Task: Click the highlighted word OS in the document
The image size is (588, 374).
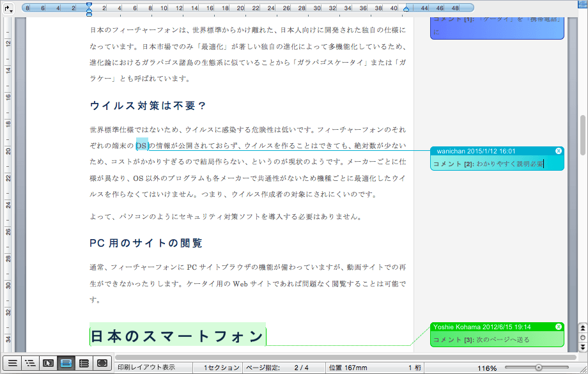Action: [x=141, y=146]
